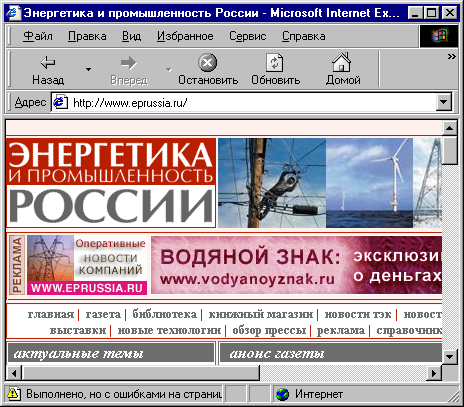Click the horizontal scrollbar thumb
464x407 pixels.
[x=140, y=373]
